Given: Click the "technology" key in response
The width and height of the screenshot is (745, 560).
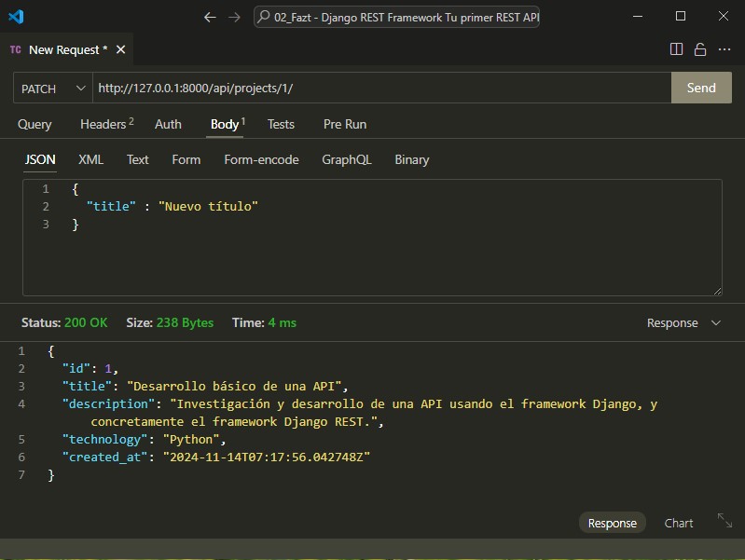Looking at the screenshot, I should coord(105,440).
